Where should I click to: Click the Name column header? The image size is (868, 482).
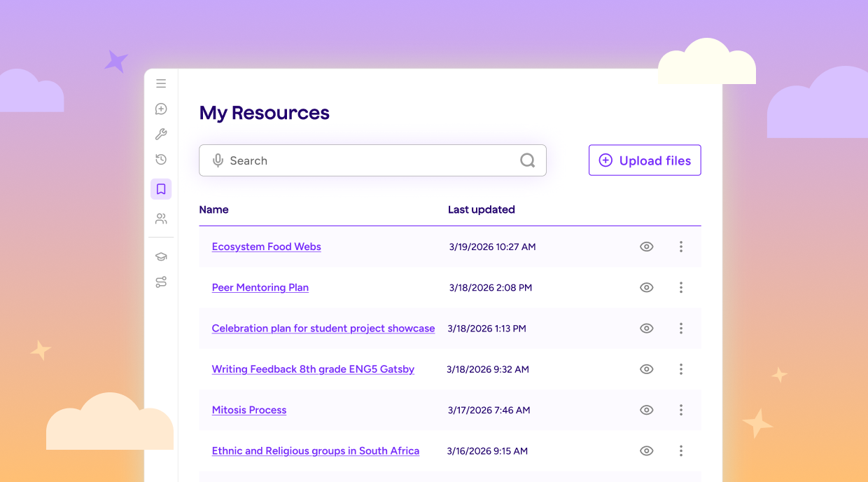(x=213, y=209)
